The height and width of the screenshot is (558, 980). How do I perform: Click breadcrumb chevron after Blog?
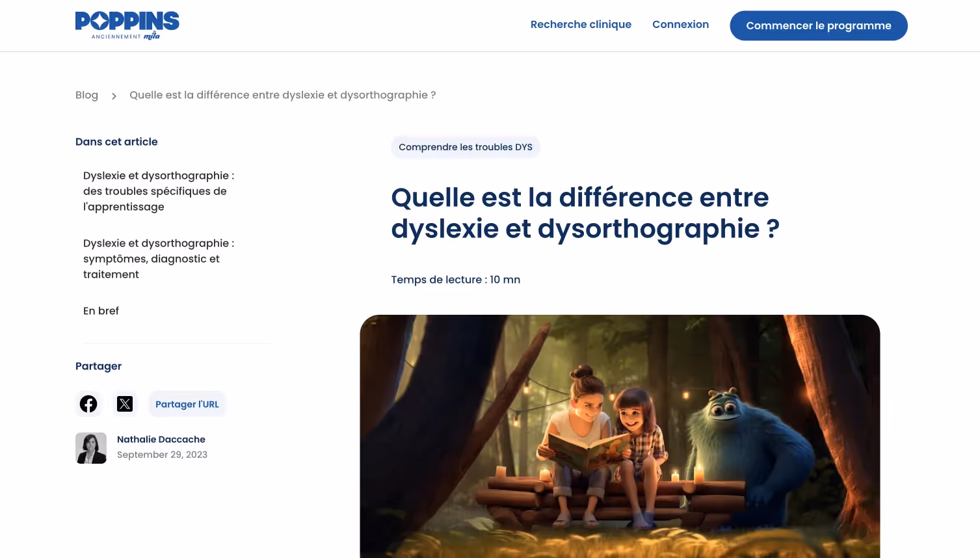coord(114,96)
